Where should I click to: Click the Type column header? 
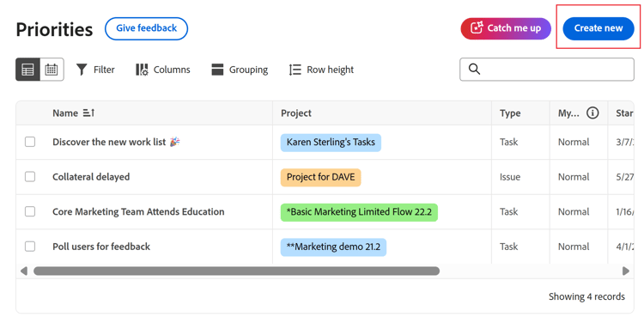click(x=510, y=113)
